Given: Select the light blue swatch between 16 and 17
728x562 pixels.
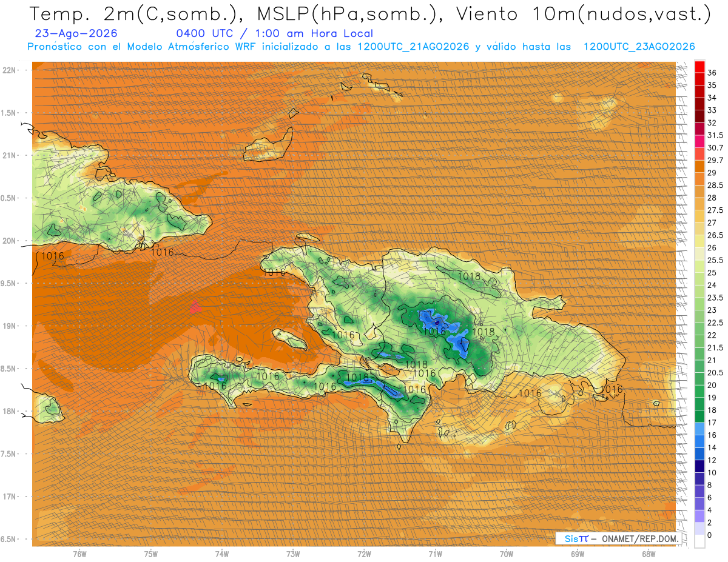Looking at the screenshot, I should (x=699, y=429).
